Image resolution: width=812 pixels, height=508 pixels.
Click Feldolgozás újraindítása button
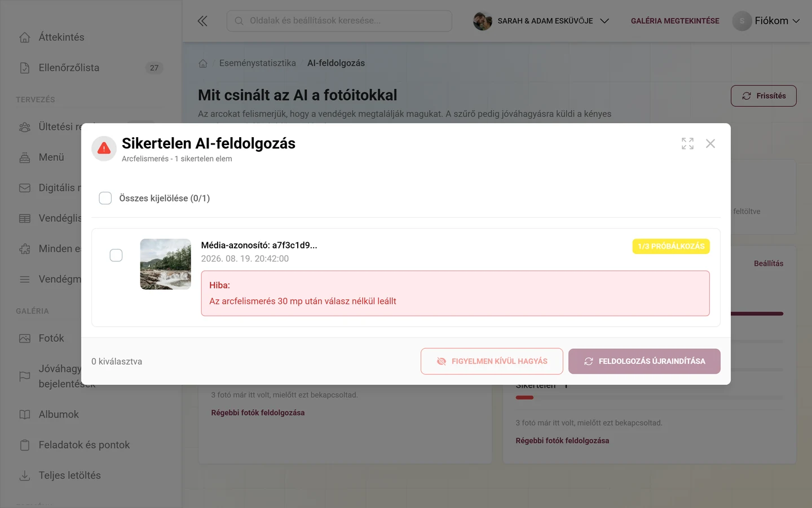click(x=645, y=361)
